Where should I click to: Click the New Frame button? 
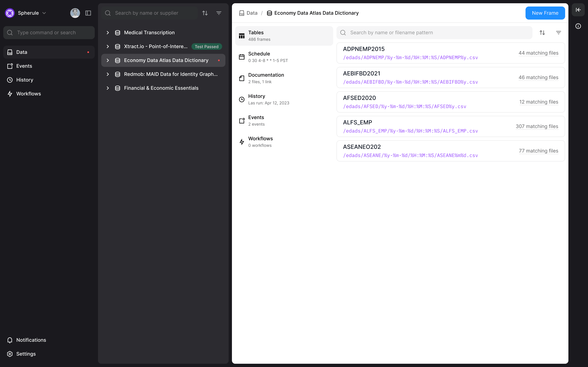pyautogui.click(x=545, y=13)
